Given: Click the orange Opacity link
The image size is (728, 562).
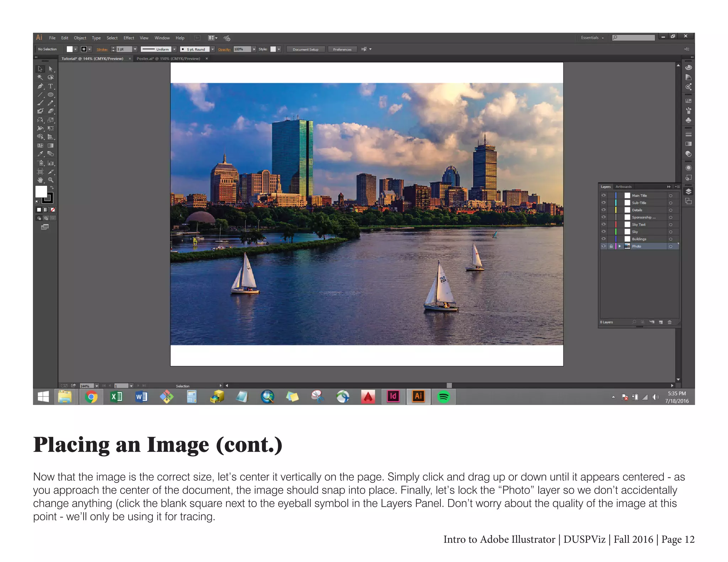Looking at the screenshot, I should 224,49.
